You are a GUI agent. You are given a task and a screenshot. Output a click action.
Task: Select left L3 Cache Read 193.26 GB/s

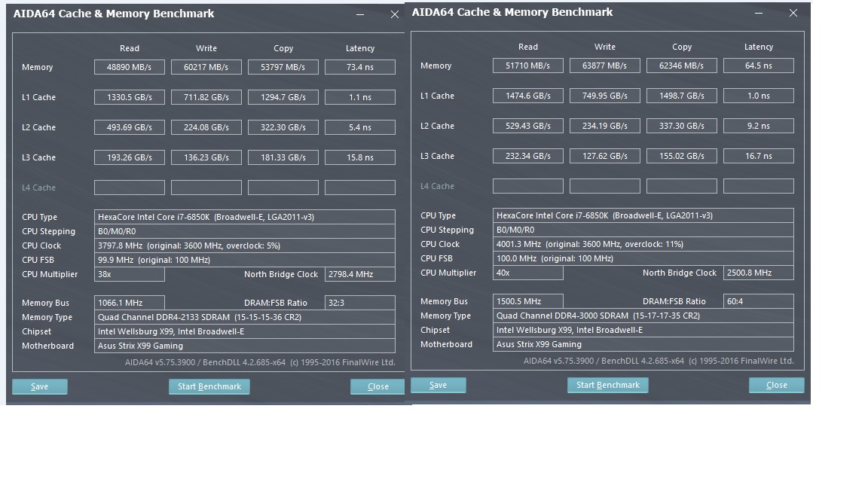pyautogui.click(x=130, y=157)
